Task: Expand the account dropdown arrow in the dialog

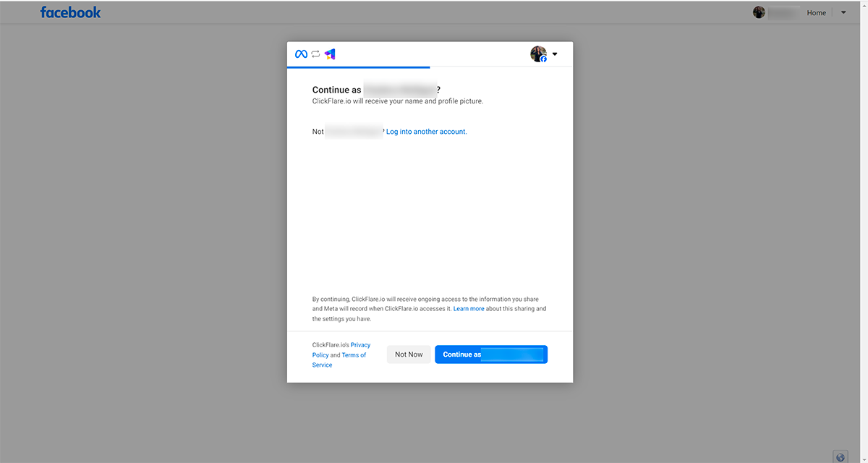Action: click(x=555, y=54)
